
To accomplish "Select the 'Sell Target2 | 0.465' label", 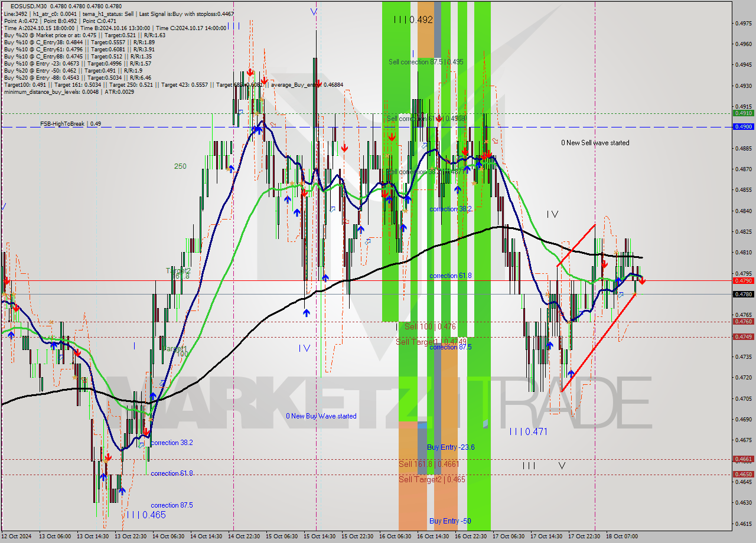I will (432, 479).
